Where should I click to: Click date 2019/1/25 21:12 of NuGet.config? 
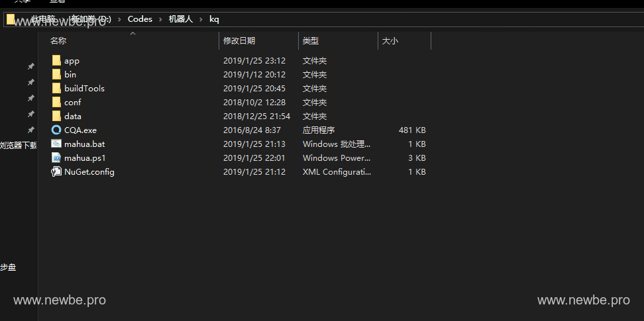click(254, 171)
